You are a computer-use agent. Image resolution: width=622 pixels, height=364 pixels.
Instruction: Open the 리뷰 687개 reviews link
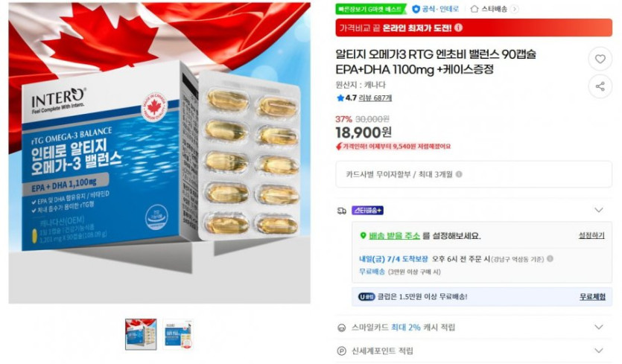coord(375,98)
